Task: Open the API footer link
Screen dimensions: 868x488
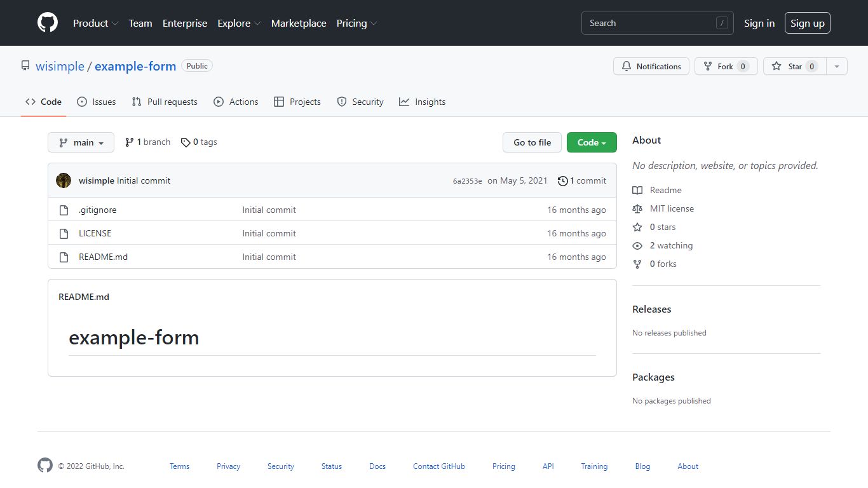Action: point(548,466)
